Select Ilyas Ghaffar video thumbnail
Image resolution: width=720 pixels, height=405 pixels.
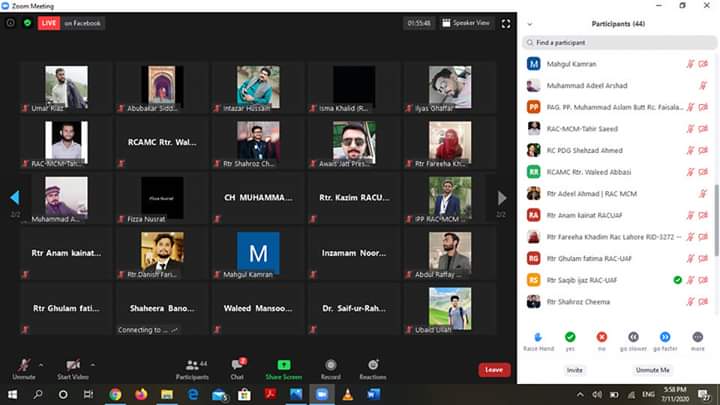click(450, 87)
